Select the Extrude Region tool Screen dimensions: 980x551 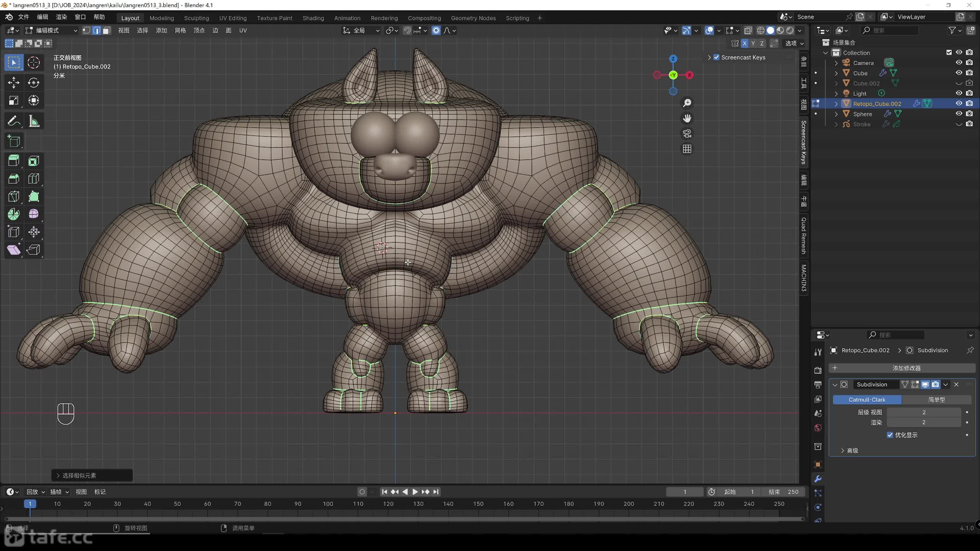14,161
